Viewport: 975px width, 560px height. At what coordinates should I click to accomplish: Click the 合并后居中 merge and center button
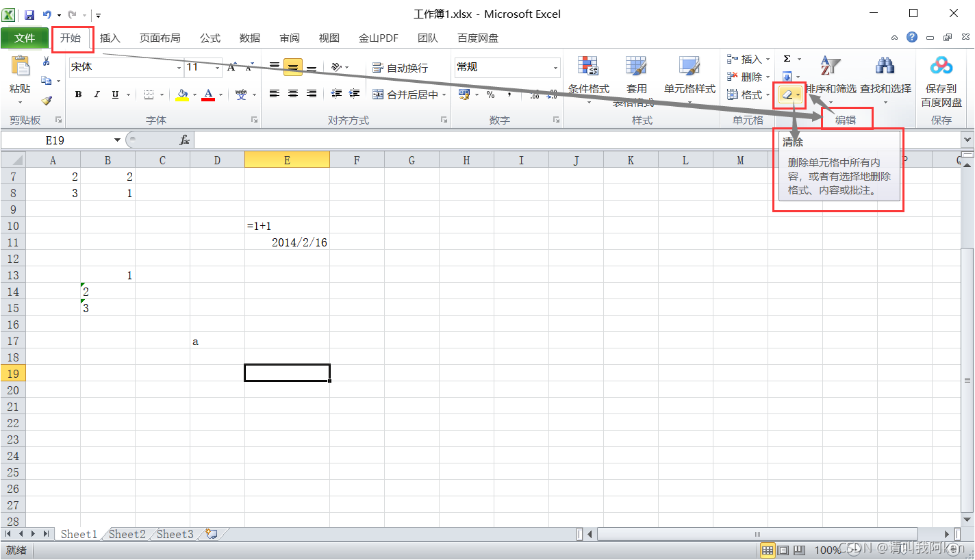(405, 94)
